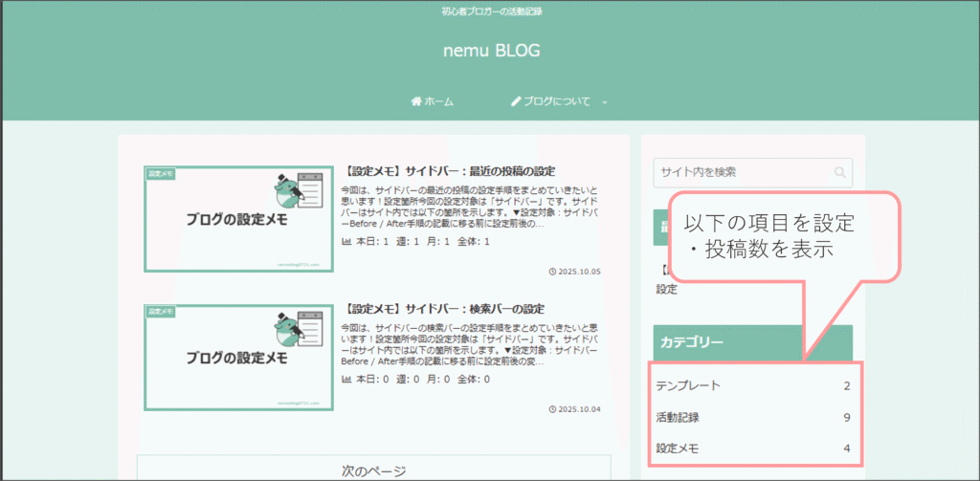The height and width of the screenshot is (481, 980).
Task: Click the bar chart icon on the 検索バーの設定 post
Action: [x=346, y=380]
